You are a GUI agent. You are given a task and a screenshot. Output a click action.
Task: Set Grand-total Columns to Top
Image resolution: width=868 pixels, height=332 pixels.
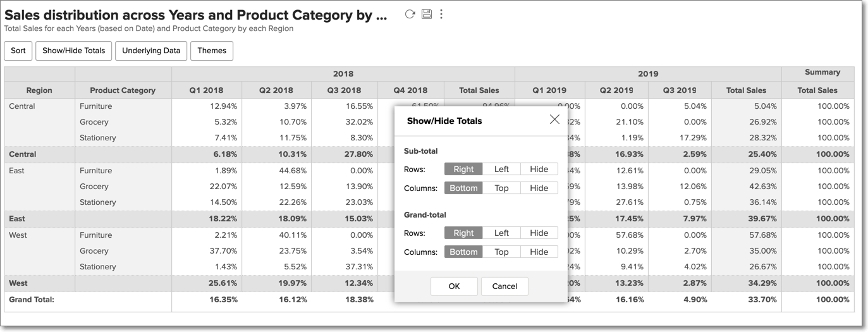pyautogui.click(x=501, y=252)
